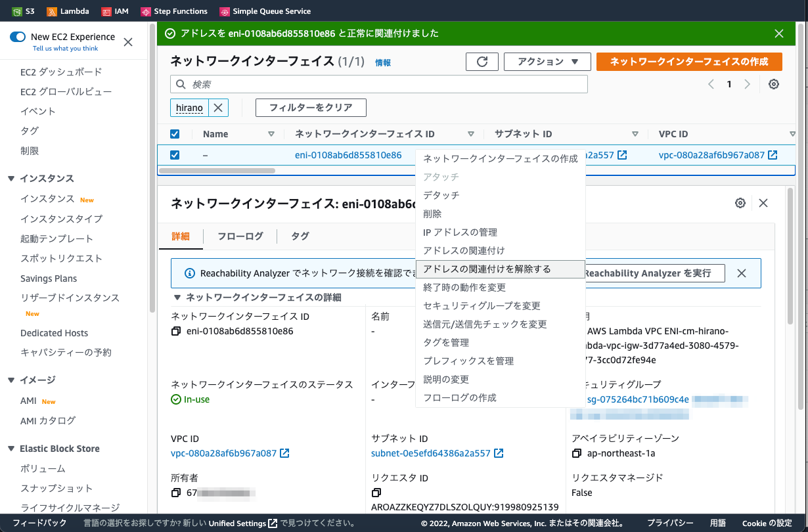808x532 pixels.
Task: Deselect the eni-0108ab6d855810e86 row checkbox
Action: 174,155
